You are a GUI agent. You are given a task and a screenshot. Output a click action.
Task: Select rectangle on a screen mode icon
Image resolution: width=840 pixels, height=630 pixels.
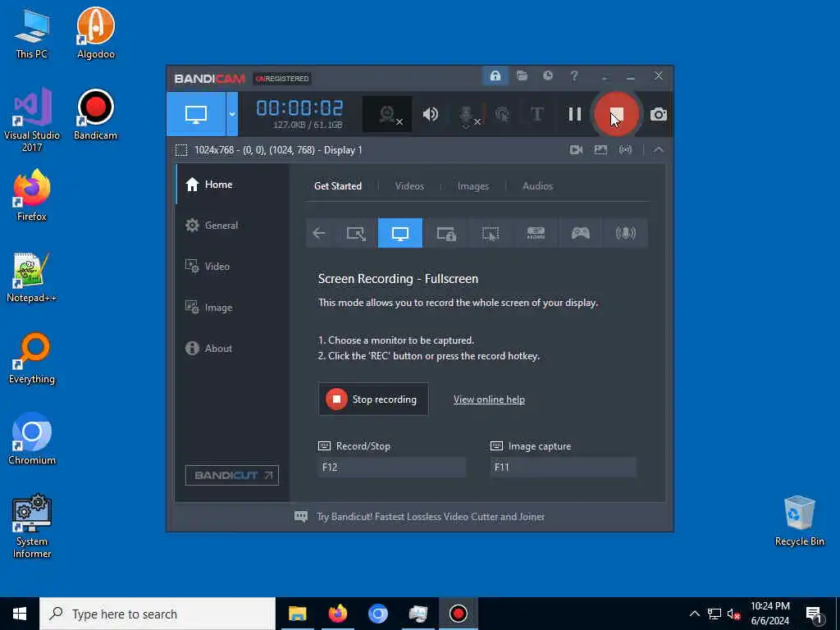pyautogui.click(x=356, y=233)
